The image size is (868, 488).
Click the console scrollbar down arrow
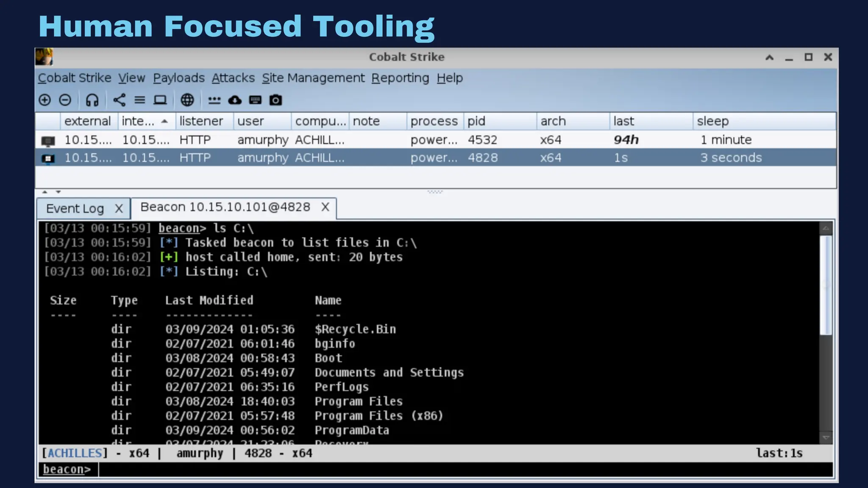pos(826,437)
